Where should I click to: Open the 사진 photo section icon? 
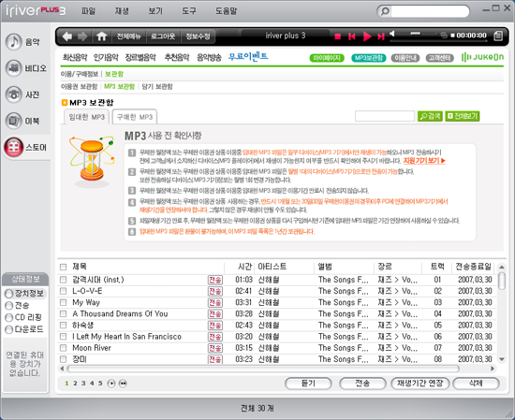click(14, 94)
